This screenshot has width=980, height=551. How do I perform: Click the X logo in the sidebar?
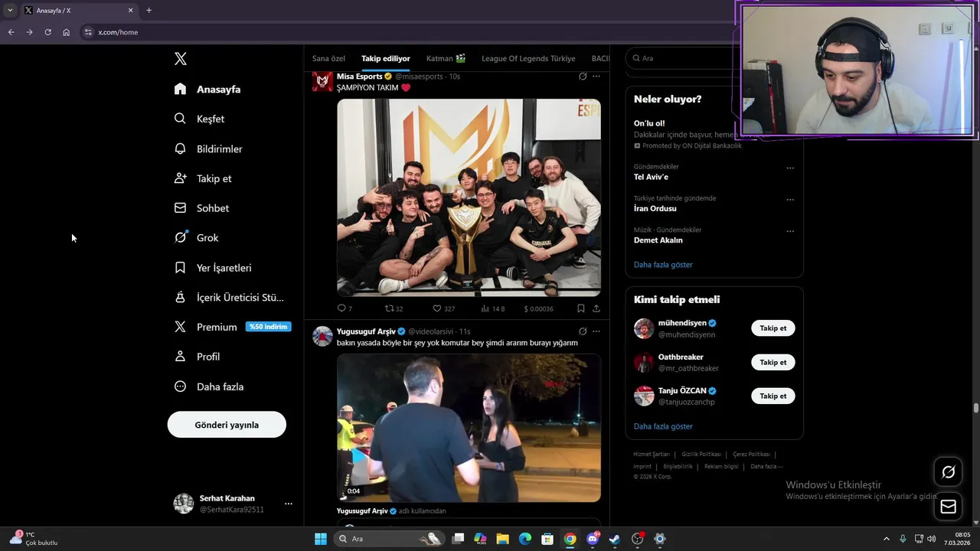pyautogui.click(x=180, y=59)
